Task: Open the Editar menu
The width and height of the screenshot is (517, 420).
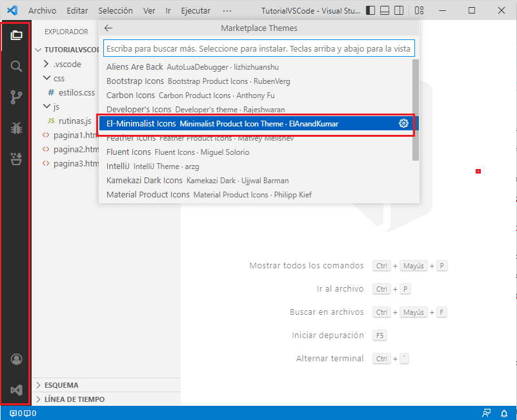Action: (77, 11)
